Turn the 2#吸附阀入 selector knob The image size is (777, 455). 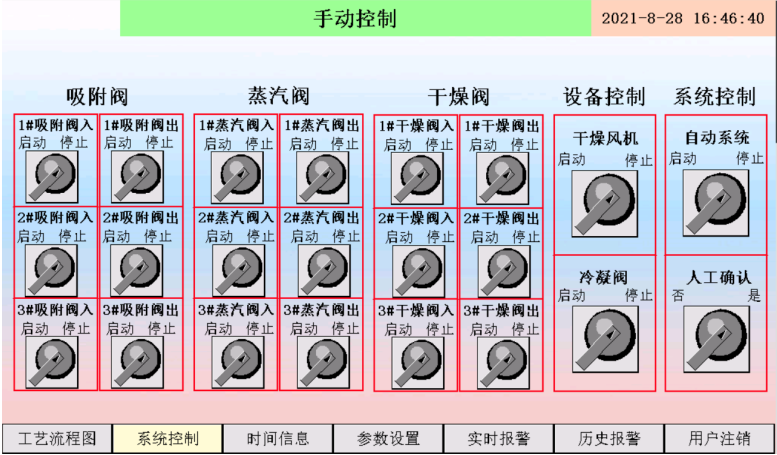tap(52, 270)
